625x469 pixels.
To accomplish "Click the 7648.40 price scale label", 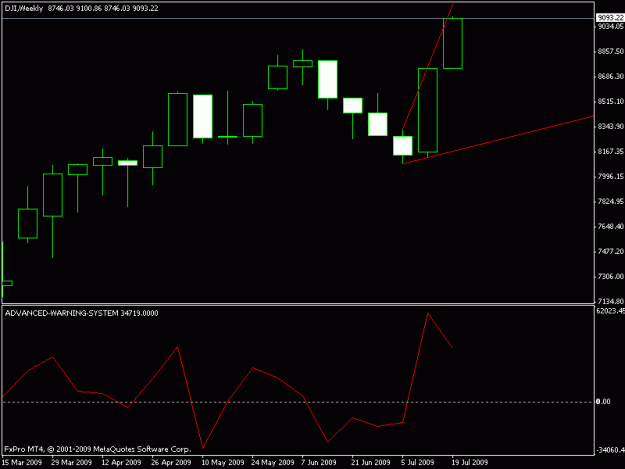I will tap(610, 226).
